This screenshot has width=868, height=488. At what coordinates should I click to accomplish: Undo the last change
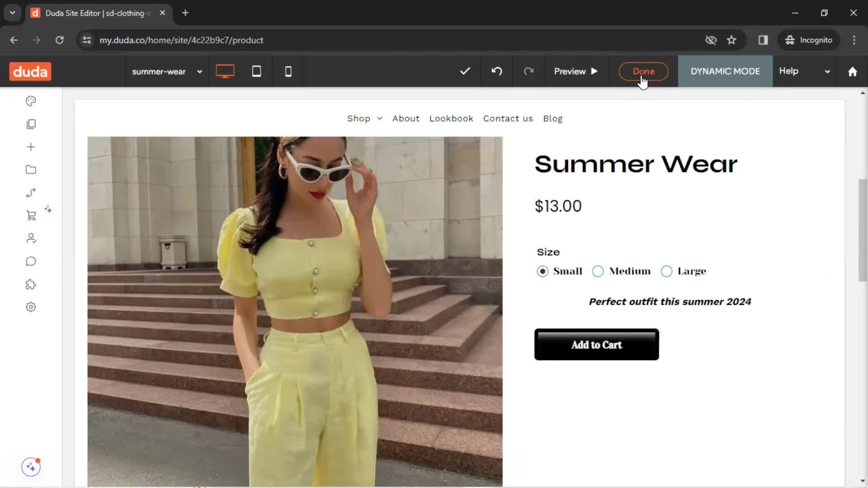[497, 71]
